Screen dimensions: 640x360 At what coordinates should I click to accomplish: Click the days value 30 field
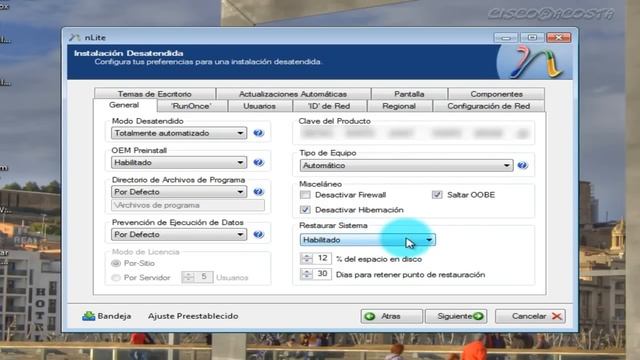[x=322, y=274]
